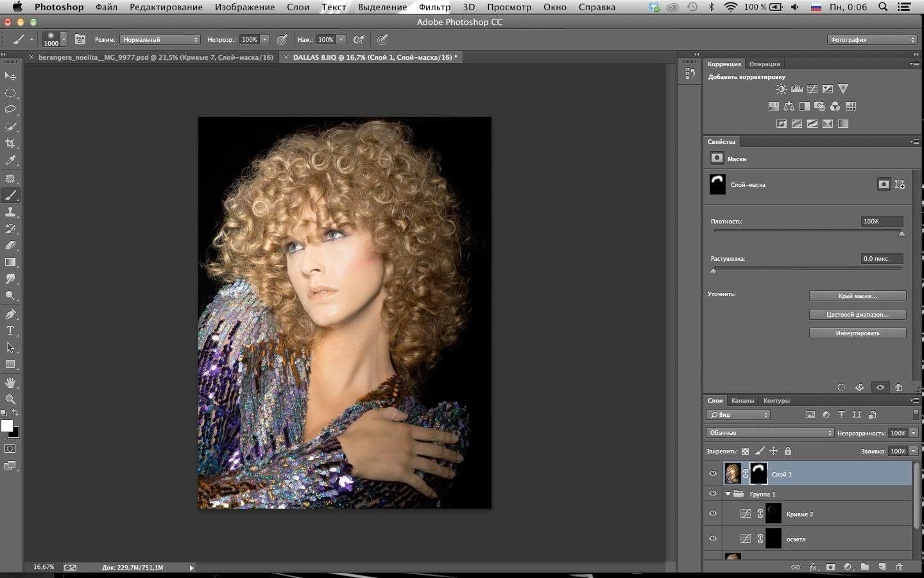The height and width of the screenshot is (578, 924).
Task: Select the Lasso tool
Action: point(10,110)
